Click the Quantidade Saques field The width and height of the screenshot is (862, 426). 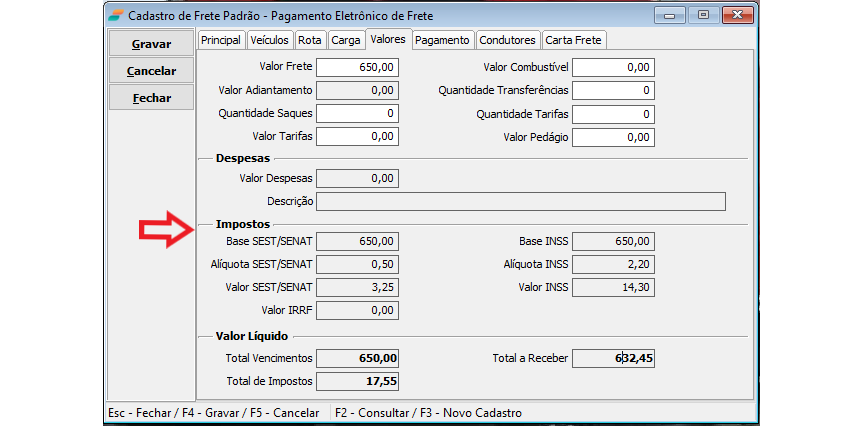point(358,114)
